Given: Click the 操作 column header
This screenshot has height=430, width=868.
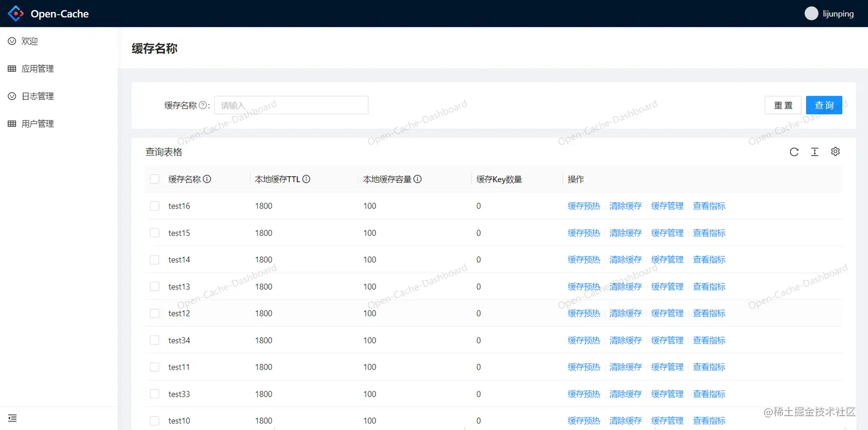Looking at the screenshot, I should coord(576,179).
